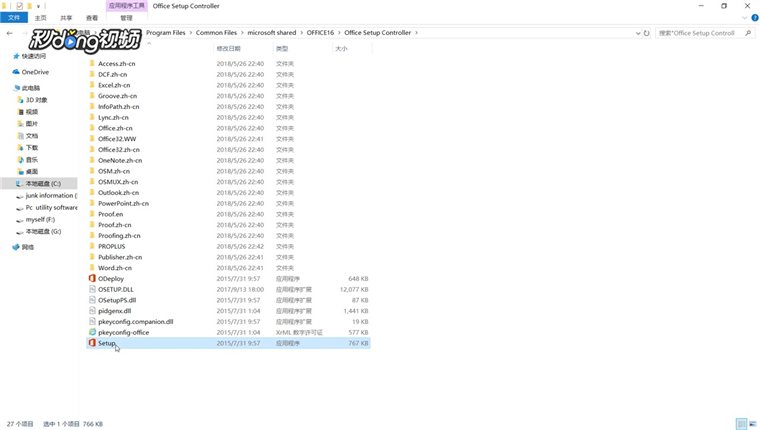This screenshot has width=760, height=430.
Task: Select pkeyconfig.companion.dll file icon
Action: [92, 321]
